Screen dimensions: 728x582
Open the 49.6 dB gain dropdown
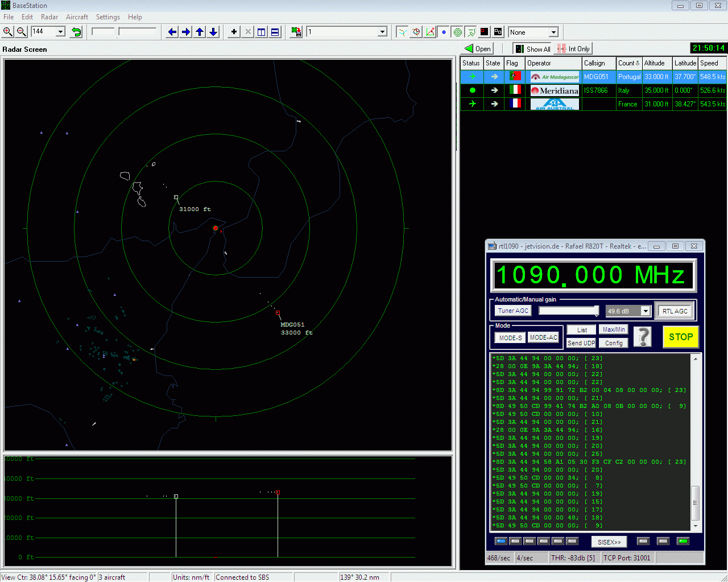coord(646,311)
